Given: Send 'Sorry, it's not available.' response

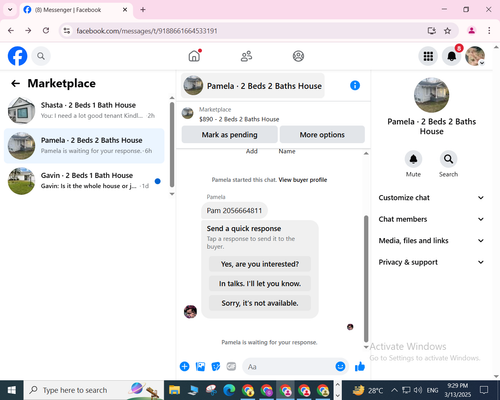Looking at the screenshot, I should pyautogui.click(x=260, y=303).
